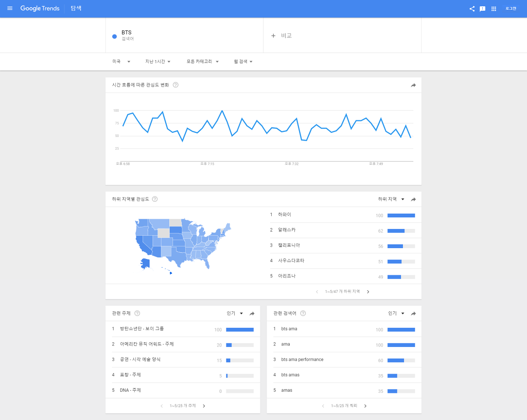The width and height of the screenshot is (527, 420).
Task: Open related query bts amas
Action: click(x=290, y=375)
